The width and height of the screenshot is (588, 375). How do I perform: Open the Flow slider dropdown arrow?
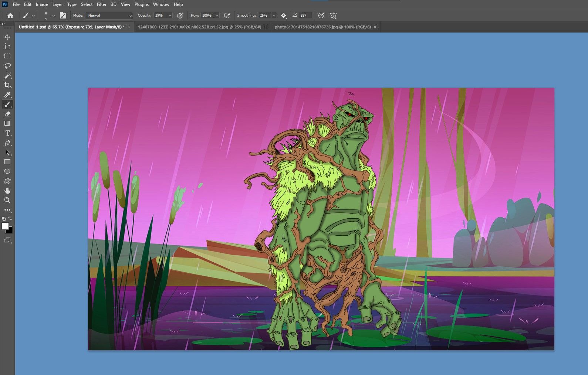[217, 16]
